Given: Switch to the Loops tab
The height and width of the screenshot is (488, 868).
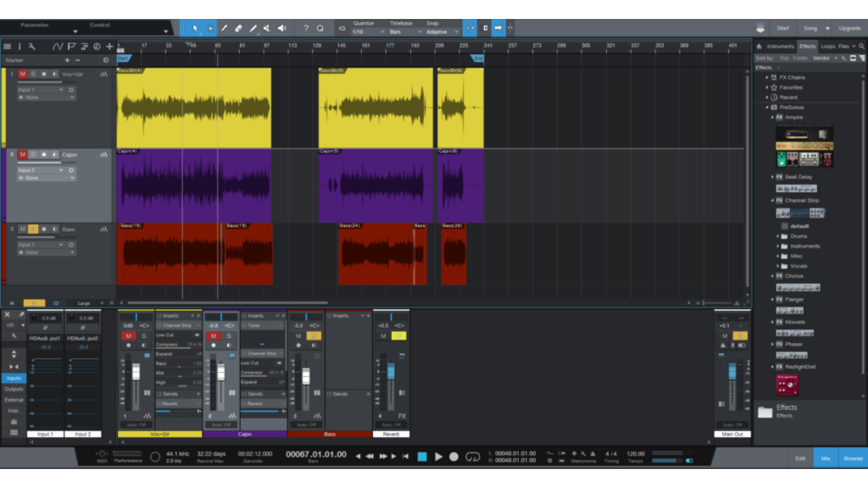Looking at the screenshot, I should point(829,46).
